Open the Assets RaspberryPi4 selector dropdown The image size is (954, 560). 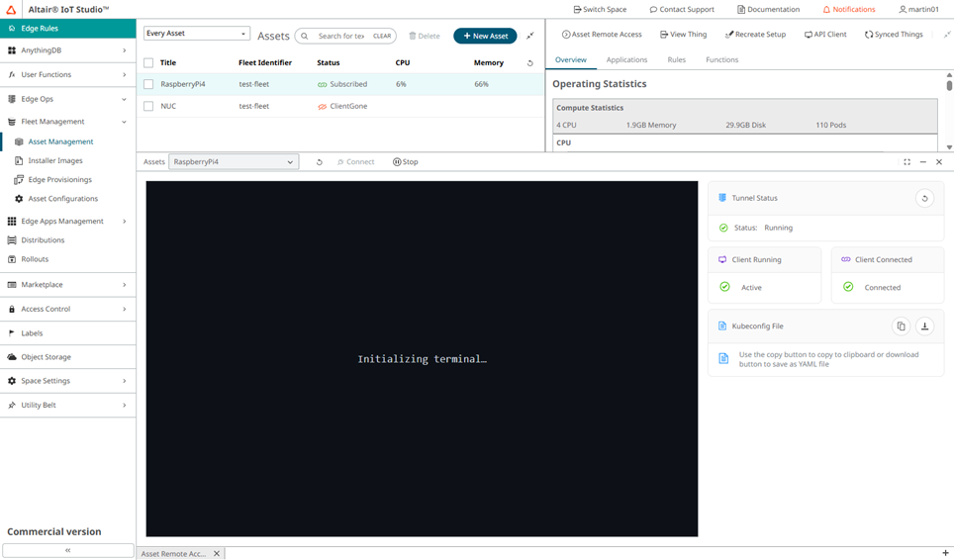coord(233,162)
